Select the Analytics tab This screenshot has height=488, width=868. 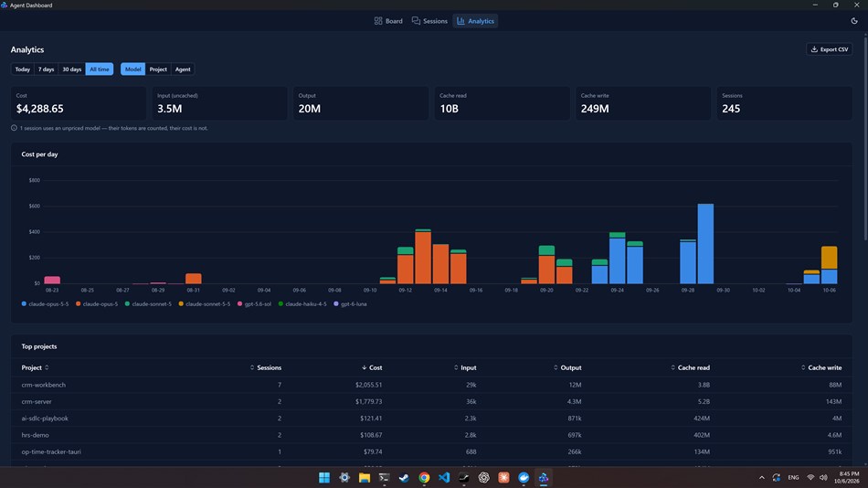[475, 21]
